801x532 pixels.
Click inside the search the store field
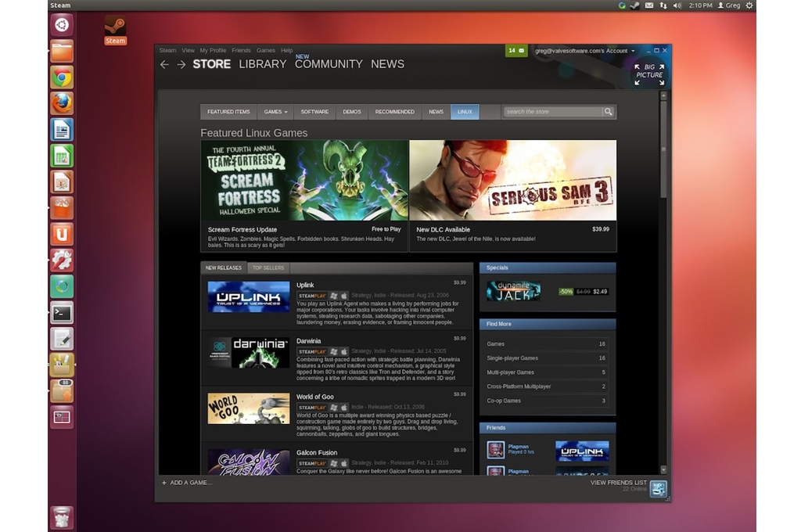551,112
